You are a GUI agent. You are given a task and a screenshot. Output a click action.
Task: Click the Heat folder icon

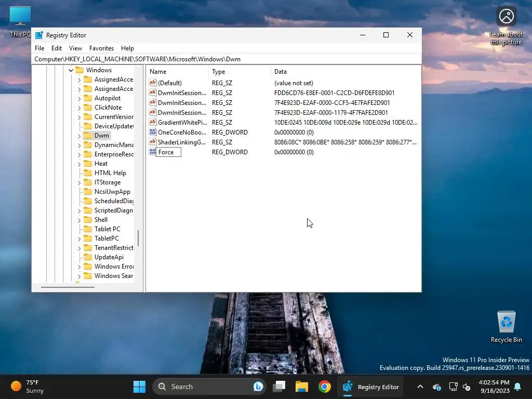coord(88,164)
